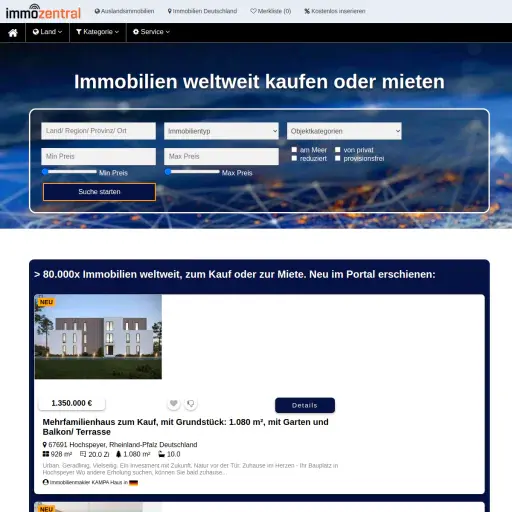
Task: Open the Mehrfamilienhaus zum Kauf listing title
Action: point(185,427)
